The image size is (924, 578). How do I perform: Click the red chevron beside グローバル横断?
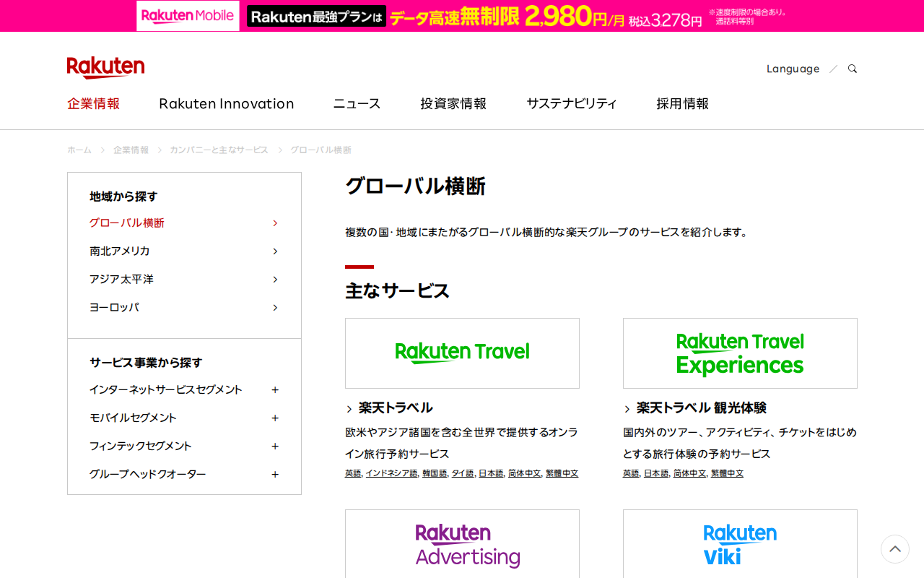tap(275, 223)
